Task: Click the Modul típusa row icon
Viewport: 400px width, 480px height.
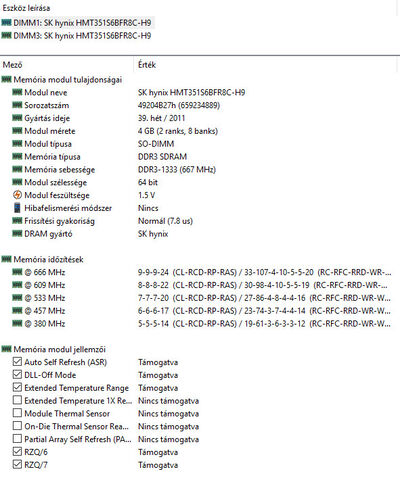Action: 17,143
